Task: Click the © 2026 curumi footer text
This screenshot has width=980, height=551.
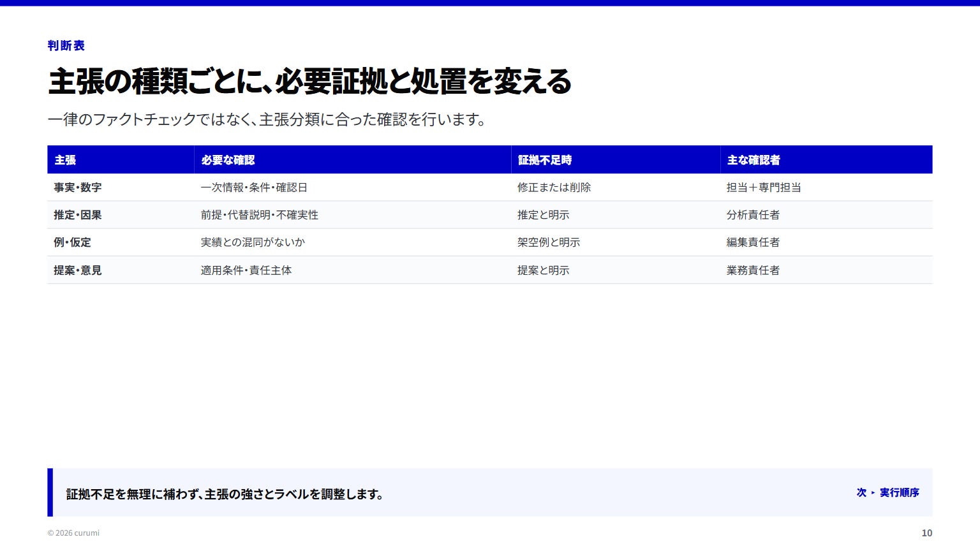Action: point(73,533)
